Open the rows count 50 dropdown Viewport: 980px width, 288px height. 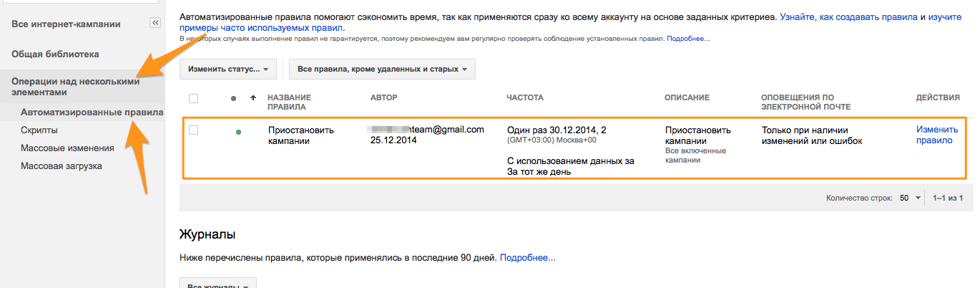point(910,198)
